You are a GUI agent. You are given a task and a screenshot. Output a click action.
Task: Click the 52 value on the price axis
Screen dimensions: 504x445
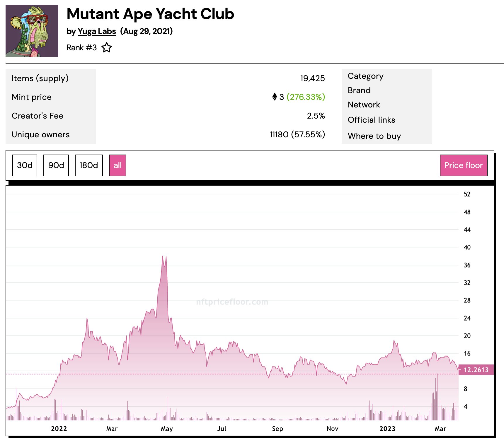(x=467, y=194)
